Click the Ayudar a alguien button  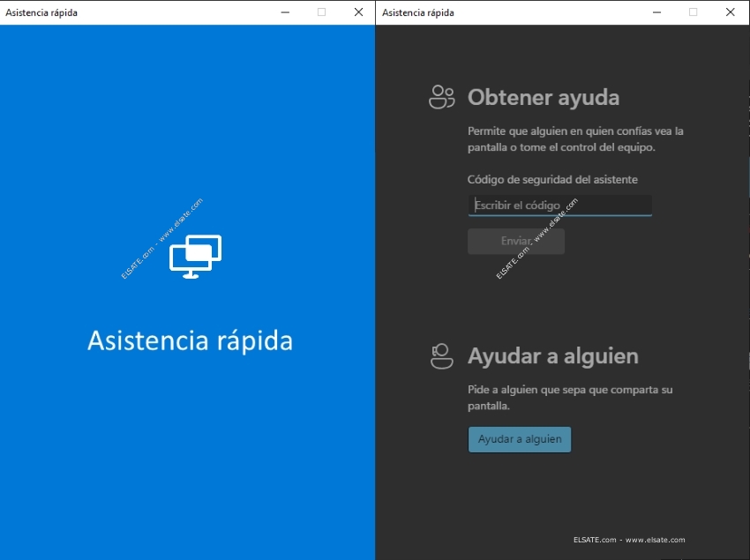[520, 439]
